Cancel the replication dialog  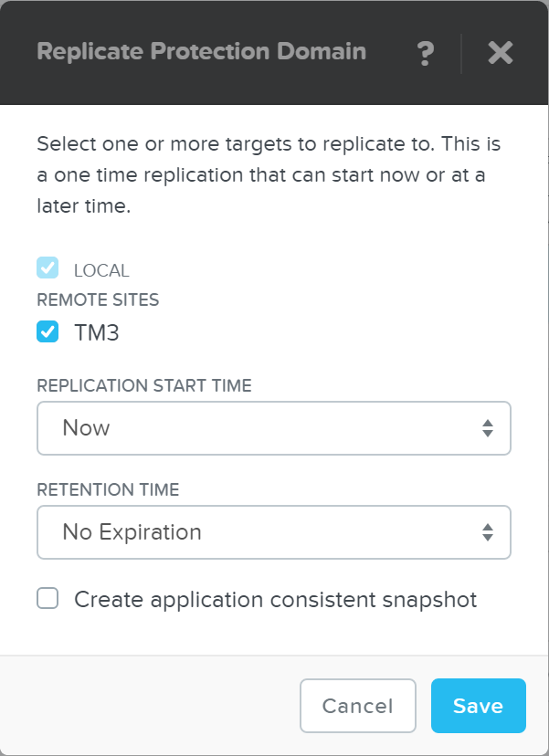(x=357, y=706)
